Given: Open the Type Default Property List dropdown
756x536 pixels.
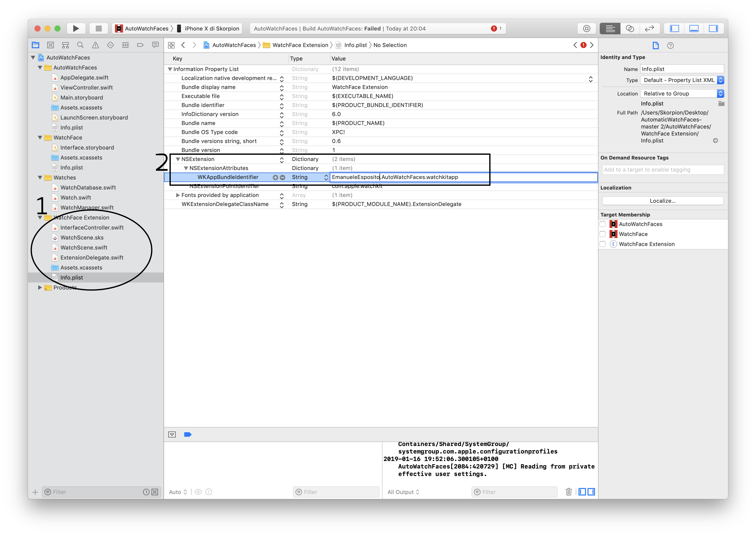Looking at the screenshot, I should tap(682, 80).
